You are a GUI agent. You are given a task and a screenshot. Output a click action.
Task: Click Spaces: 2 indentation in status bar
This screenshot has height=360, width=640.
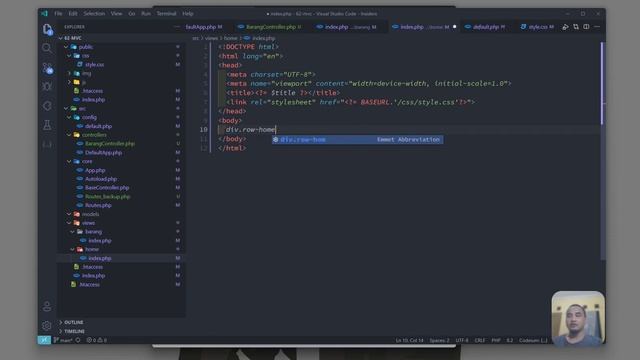coord(439,340)
